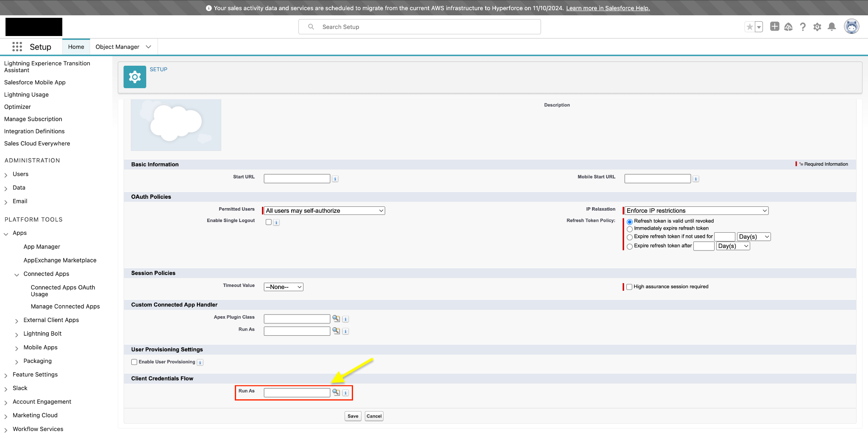Switch to the Home tab
Viewport: 868px width, 434px height.
pyautogui.click(x=76, y=47)
